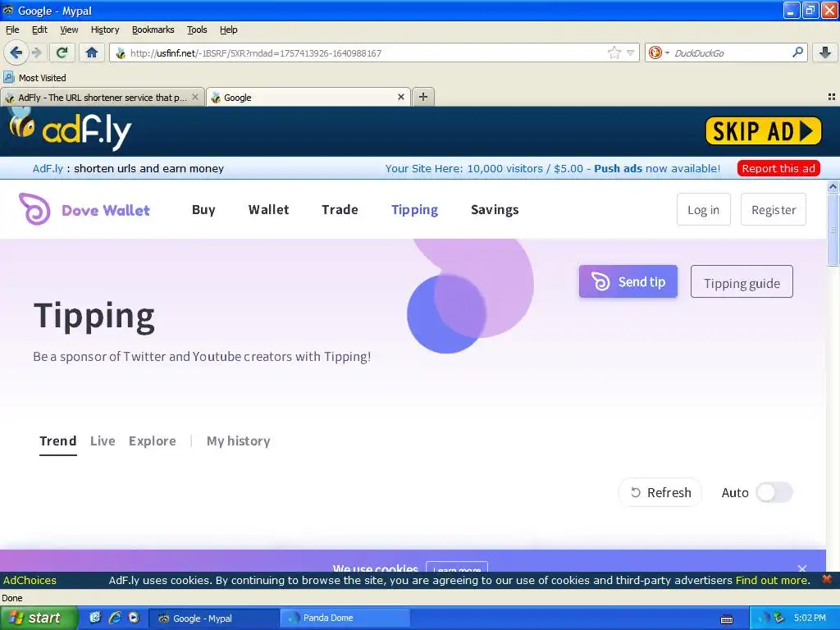This screenshot has width=840, height=630.
Task: Expand the URL history dropdown arrow
Action: [631, 53]
